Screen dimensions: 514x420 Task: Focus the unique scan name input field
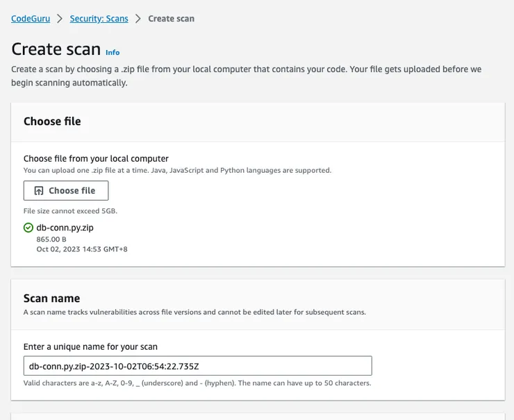(x=198, y=366)
